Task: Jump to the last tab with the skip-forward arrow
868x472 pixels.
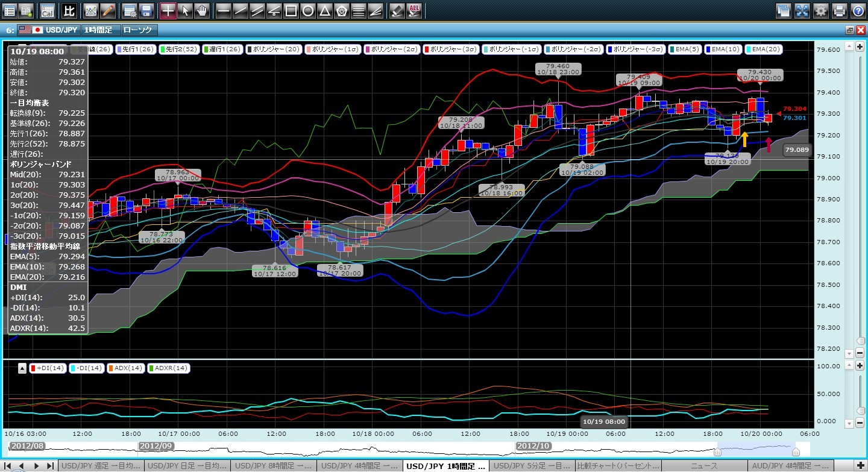Action: point(50,466)
